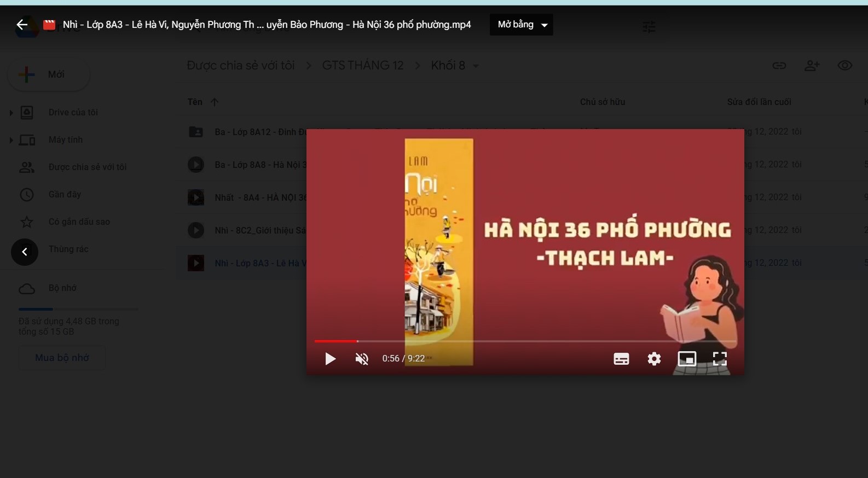Open the 'Mở bằng' dropdown
The image size is (868, 478).
coord(521,25)
